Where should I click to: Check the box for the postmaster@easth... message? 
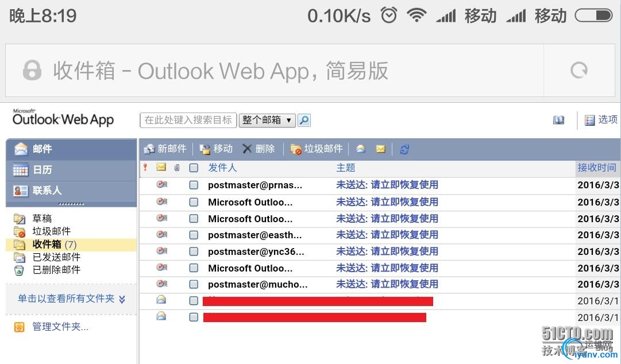[194, 235]
